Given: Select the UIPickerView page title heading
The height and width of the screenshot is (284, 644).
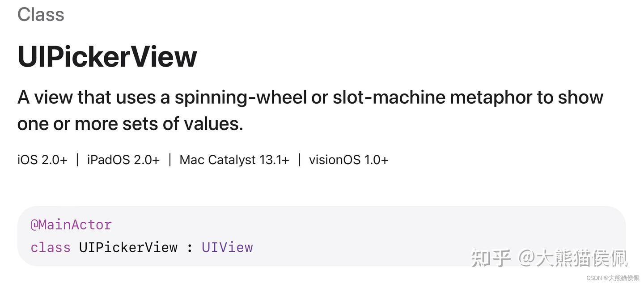Looking at the screenshot, I should coord(107,57).
